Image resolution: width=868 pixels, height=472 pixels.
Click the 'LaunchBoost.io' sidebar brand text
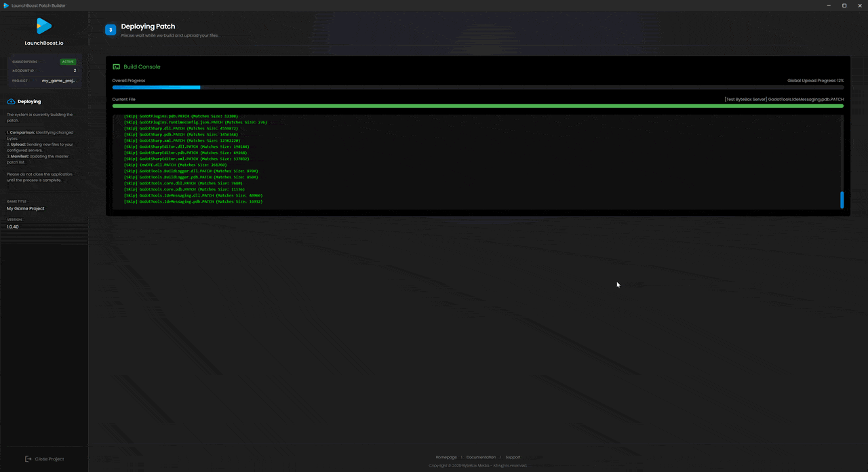[44, 43]
